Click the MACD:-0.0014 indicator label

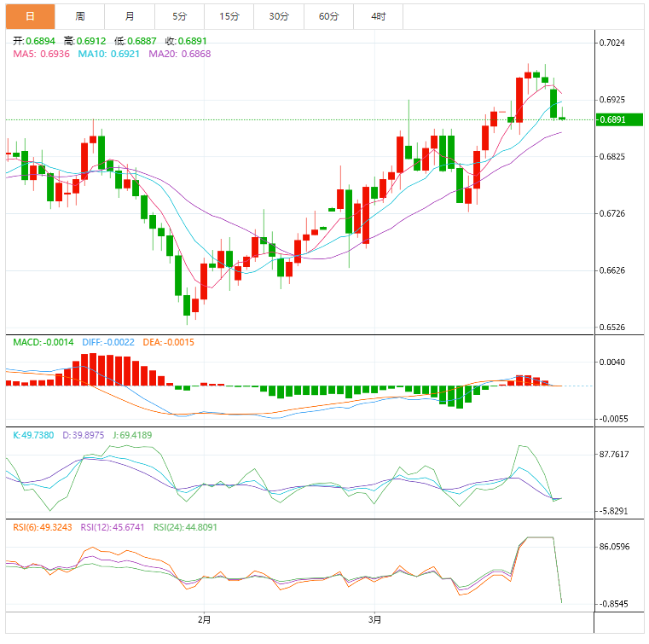coord(43,342)
